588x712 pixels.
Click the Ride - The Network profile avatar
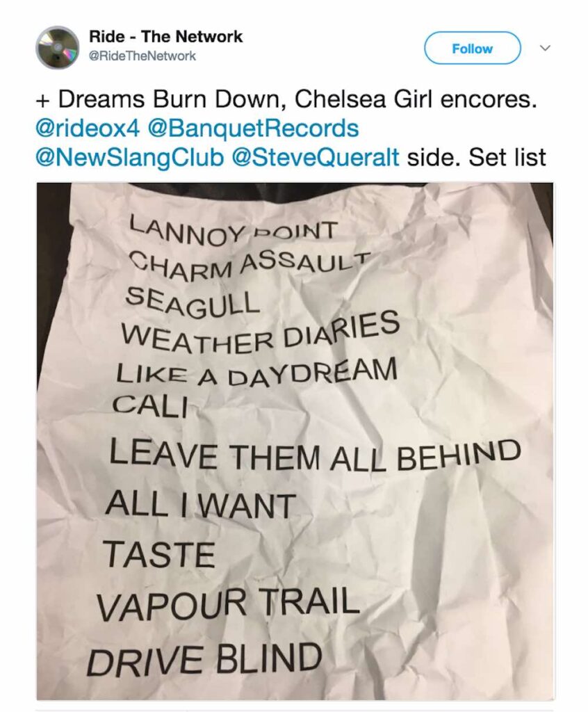[x=57, y=48]
